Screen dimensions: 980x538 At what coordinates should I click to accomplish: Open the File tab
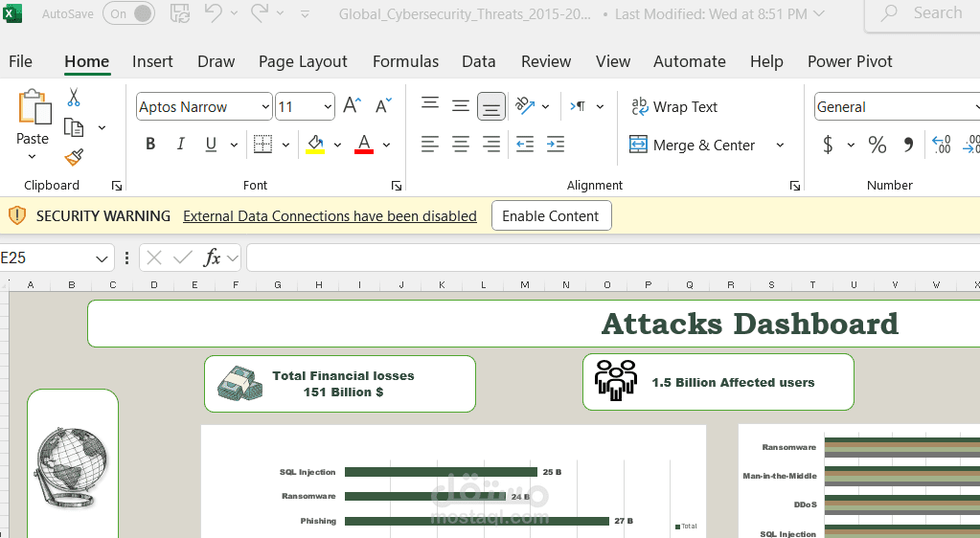20,61
